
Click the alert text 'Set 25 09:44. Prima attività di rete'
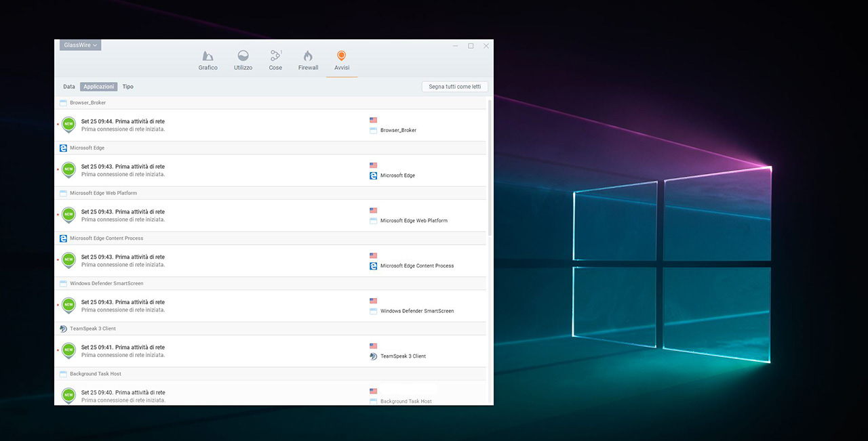(x=123, y=121)
